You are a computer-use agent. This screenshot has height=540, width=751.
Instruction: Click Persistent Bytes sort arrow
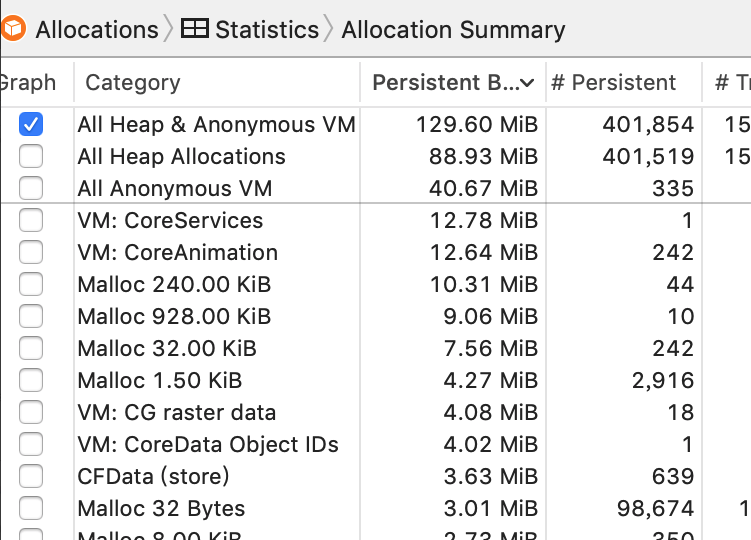(527, 83)
